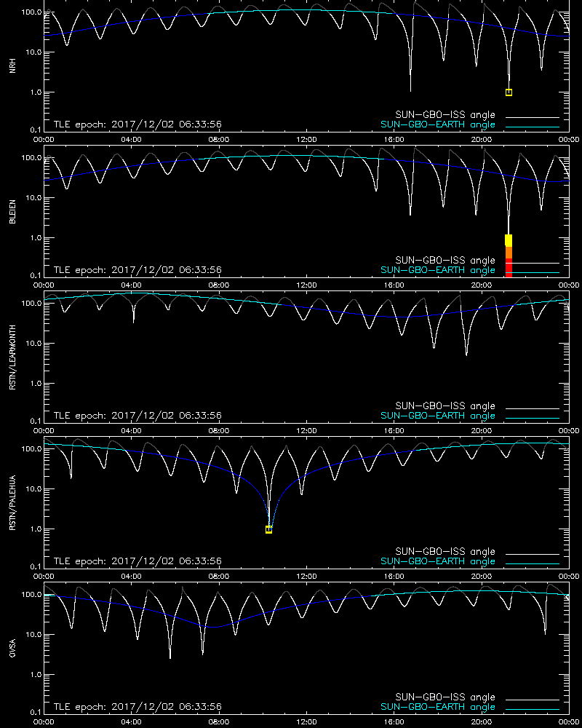
Task: Click SUN-GBO-ISS angle legend text in RSTN/PALEHUA plot
Action: click(x=445, y=551)
